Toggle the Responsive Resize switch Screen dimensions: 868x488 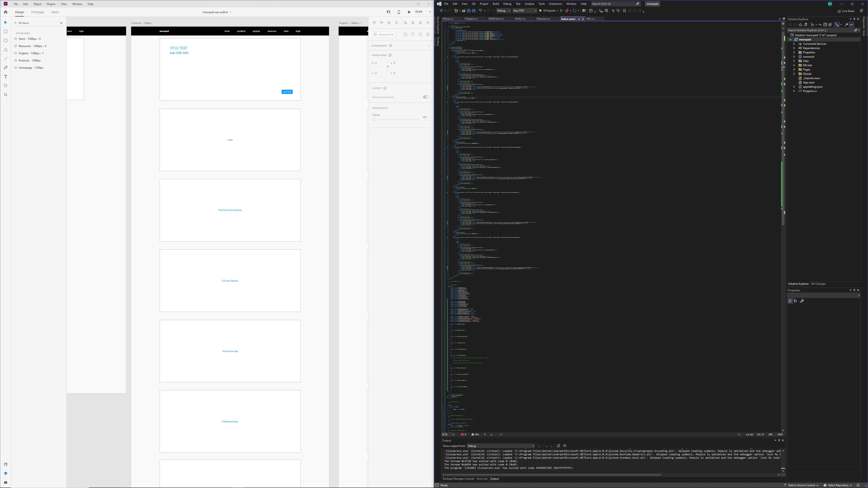426,97
